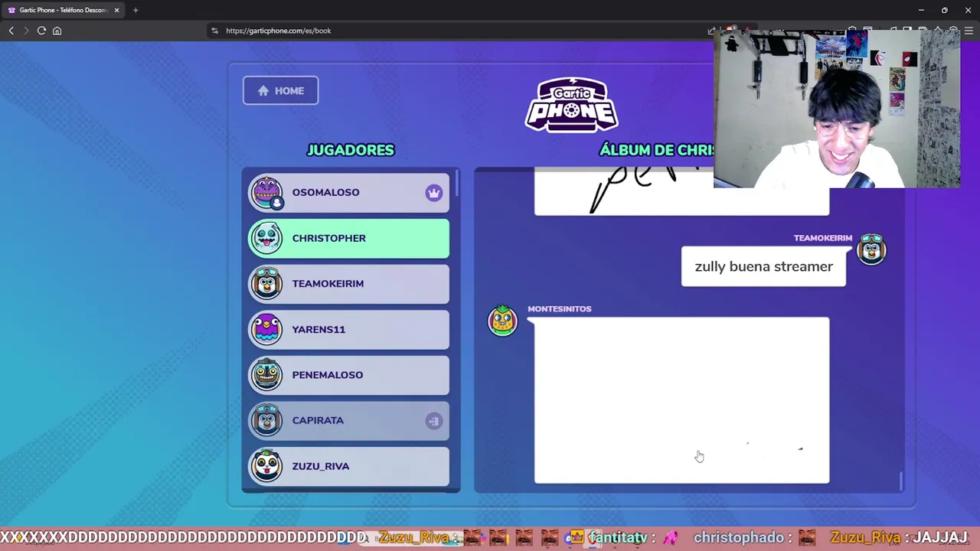
Task: Select player PENEMALOSO in the list
Action: (348, 375)
